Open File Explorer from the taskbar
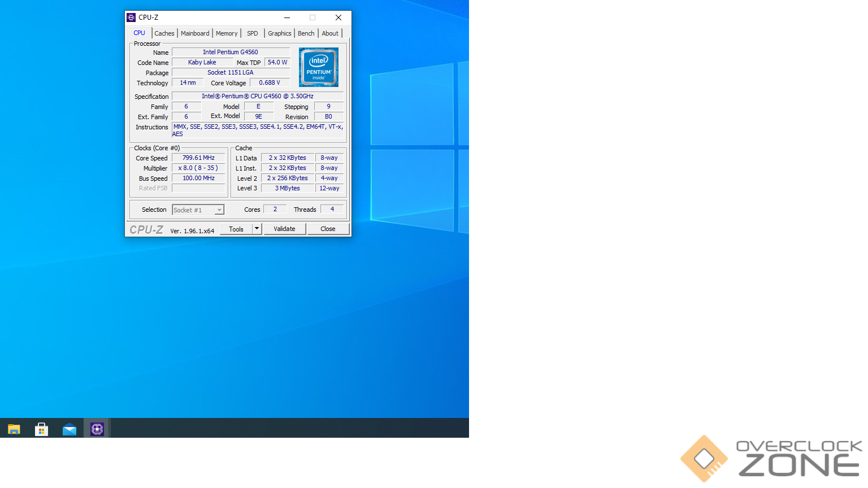 [x=14, y=429]
